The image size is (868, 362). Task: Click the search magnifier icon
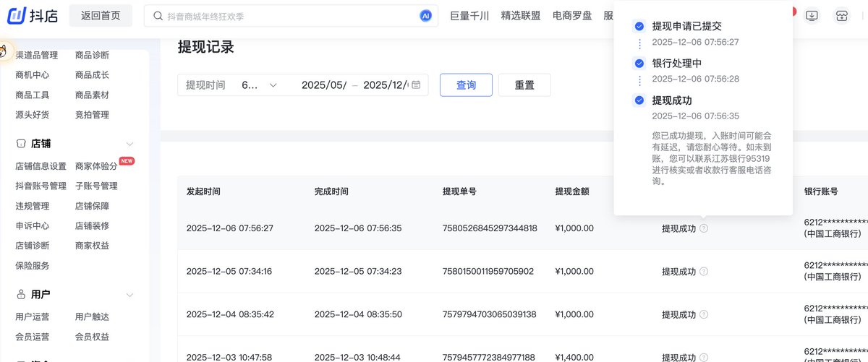(158, 16)
